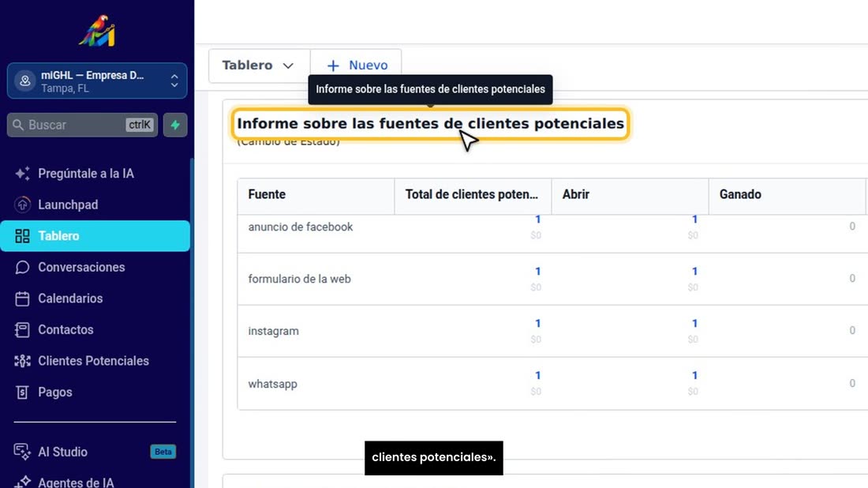868x488 pixels.
Task: Click the account avatar icon beside mIGHL
Action: click(x=25, y=81)
